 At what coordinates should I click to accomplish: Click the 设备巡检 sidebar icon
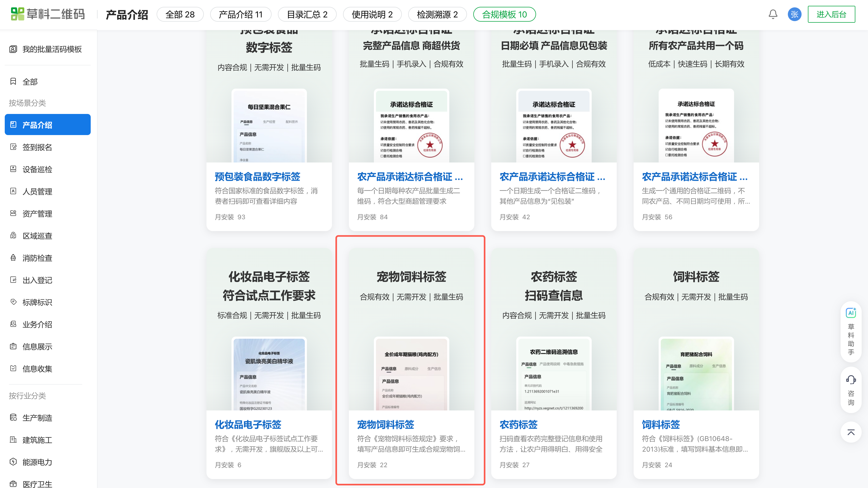click(x=13, y=169)
